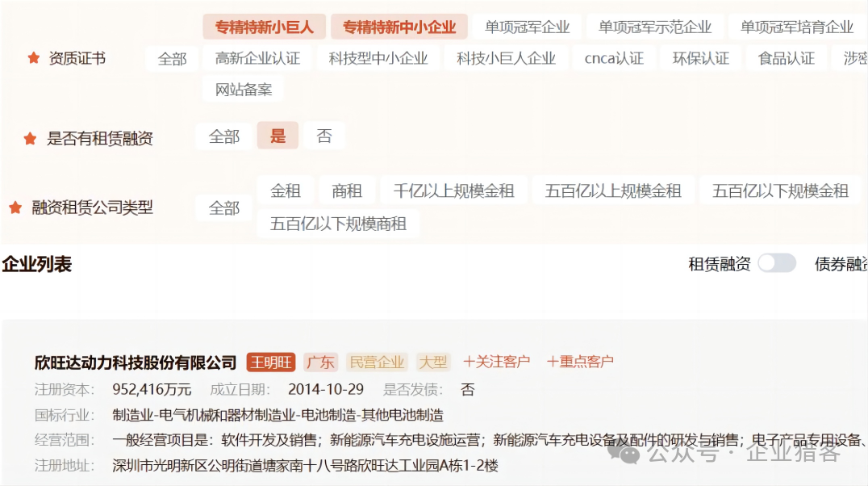This screenshot has width=868, height=486.
Task: Choose the 单项冠军培育企业 filter
Action: [797, 27]
